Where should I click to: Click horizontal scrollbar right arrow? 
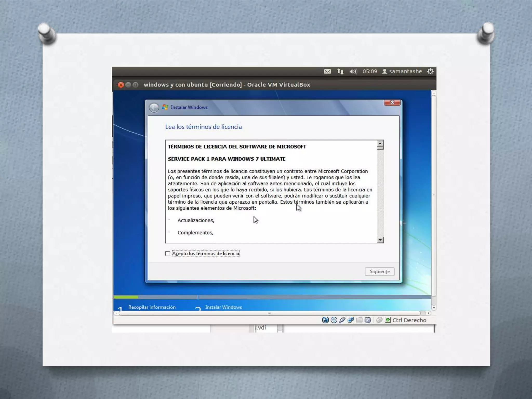(429, 313)
